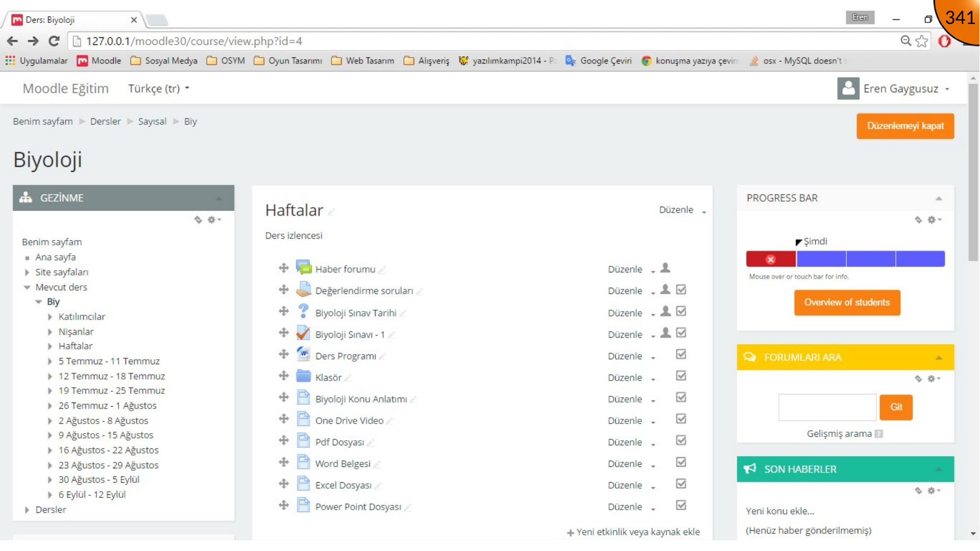Screen dimensions: 980x551
Task: Open the Düzenle dropdown for Haftalar section
Action: [x=683, y=210]
